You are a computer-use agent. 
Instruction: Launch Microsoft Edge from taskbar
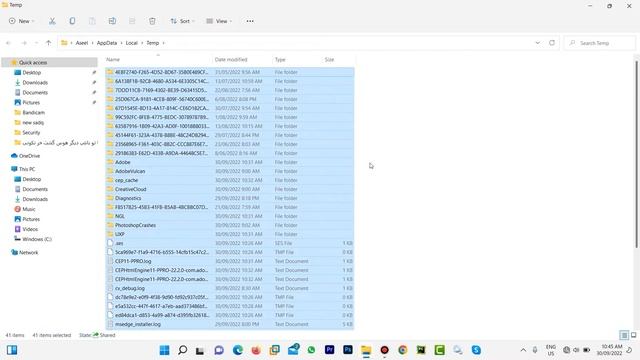(238, 350)
